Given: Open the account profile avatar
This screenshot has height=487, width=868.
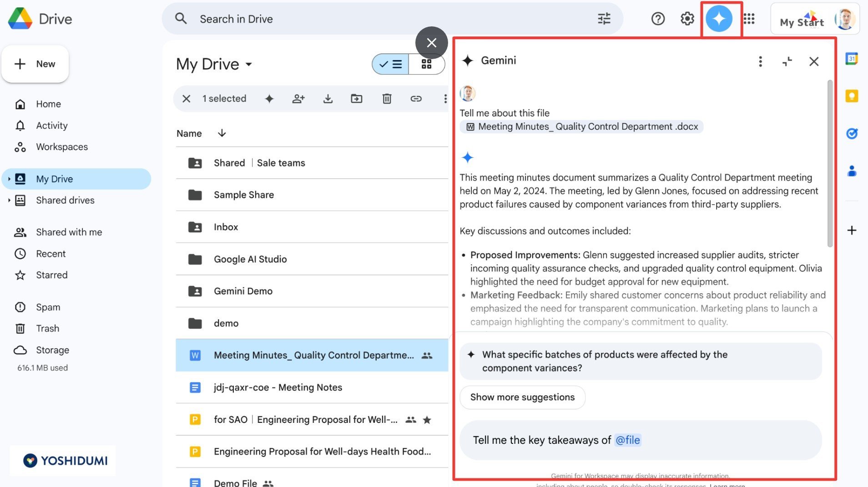Looking at the screenshot, I should [845, 19].
